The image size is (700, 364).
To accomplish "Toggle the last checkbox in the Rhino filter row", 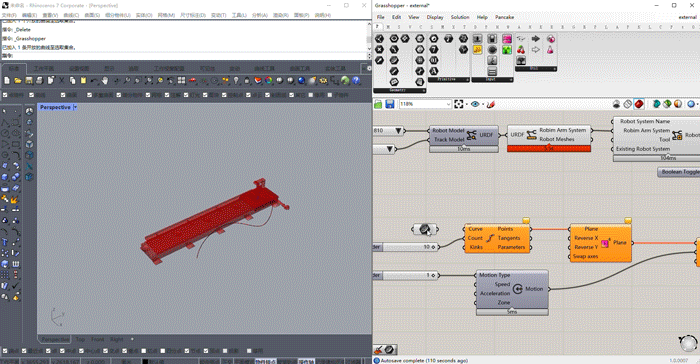I will click(330, 95).
